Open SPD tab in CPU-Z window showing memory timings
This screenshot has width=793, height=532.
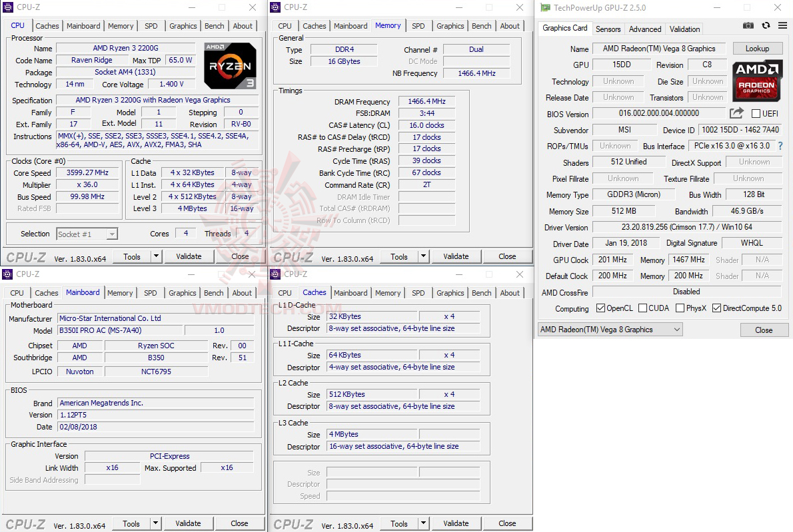[x=418, y=26]
